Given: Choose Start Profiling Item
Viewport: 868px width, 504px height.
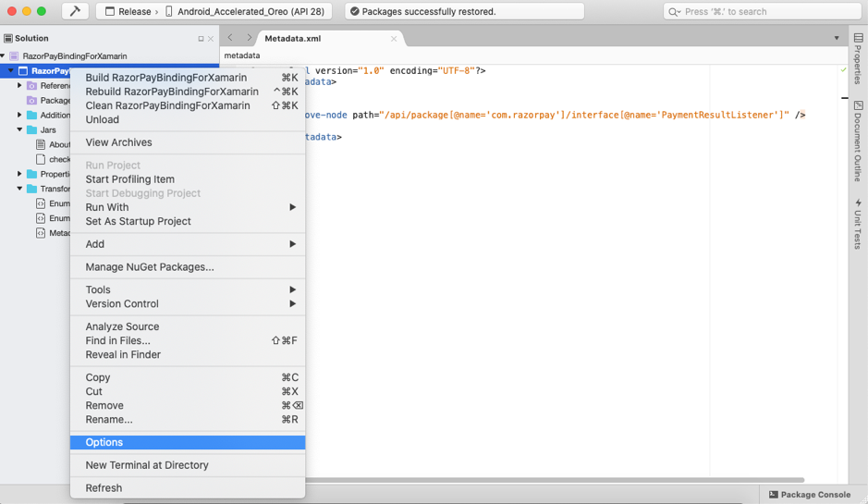Looking at the screenshot, I should point(188,179).
